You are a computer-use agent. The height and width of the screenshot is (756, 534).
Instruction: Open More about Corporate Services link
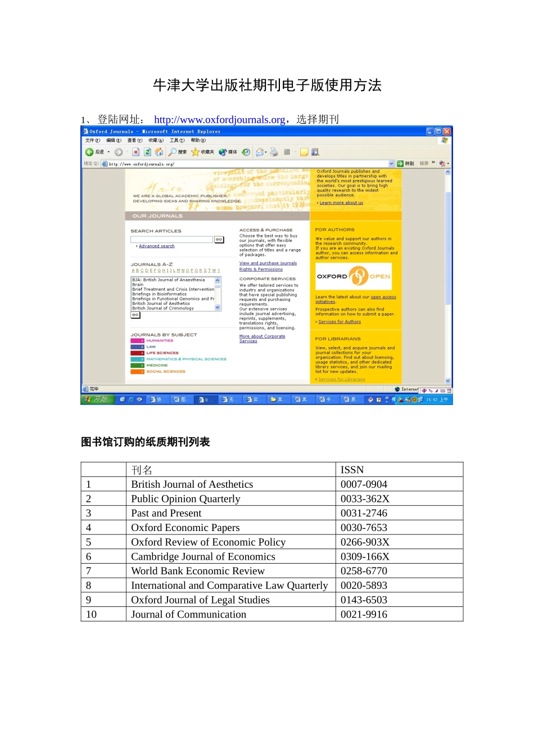pos(262,339)
